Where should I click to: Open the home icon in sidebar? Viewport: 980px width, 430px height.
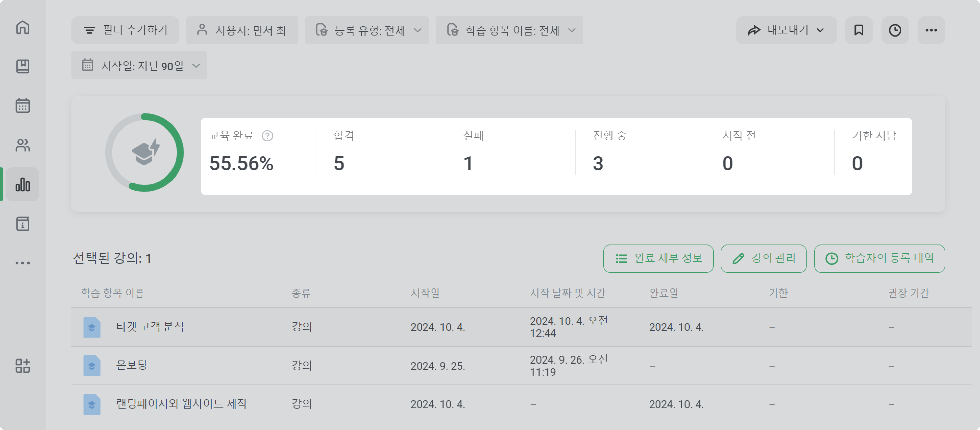[22, 27]
